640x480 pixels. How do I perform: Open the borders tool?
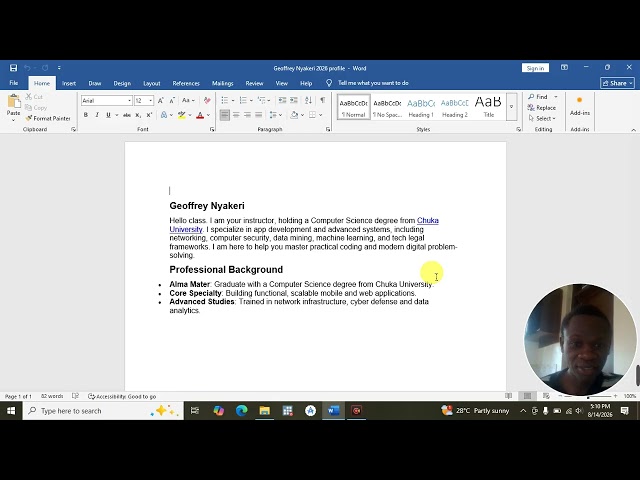312,115
